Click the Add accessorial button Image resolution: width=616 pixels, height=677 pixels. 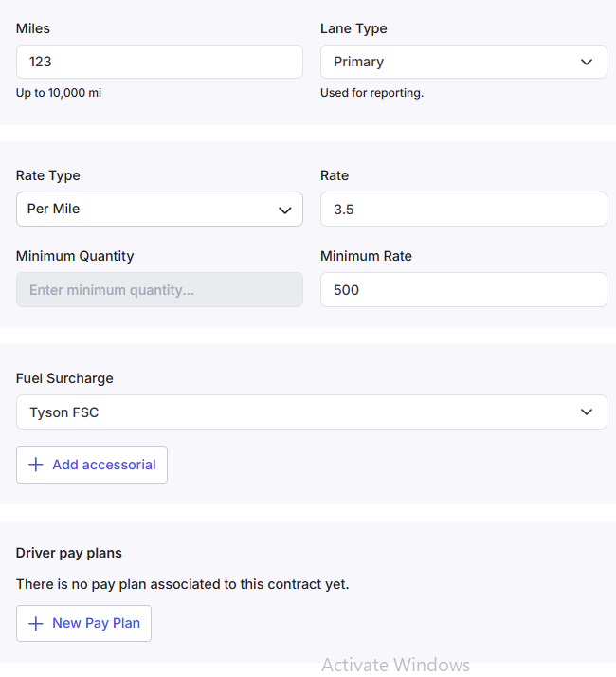[92, 465]
